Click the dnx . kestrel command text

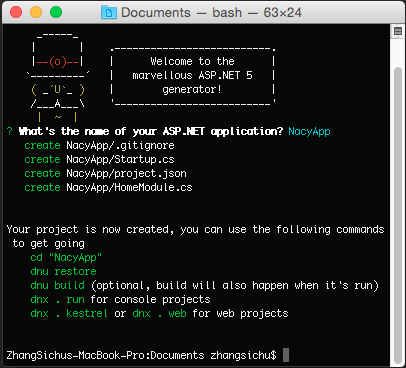click(x=69, y=313)
